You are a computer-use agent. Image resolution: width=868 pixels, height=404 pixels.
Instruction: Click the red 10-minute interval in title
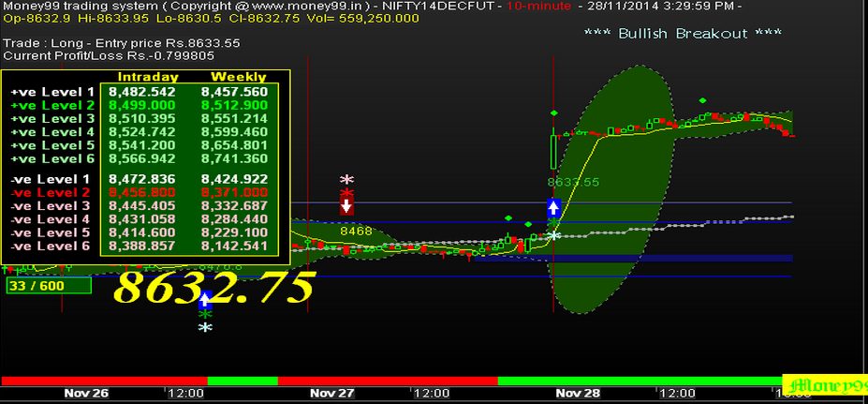pyautogui.click(x=538, y=7)
